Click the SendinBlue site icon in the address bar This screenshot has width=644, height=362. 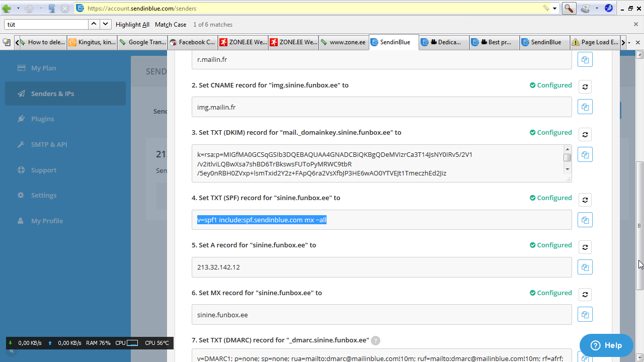pos(80,8)
